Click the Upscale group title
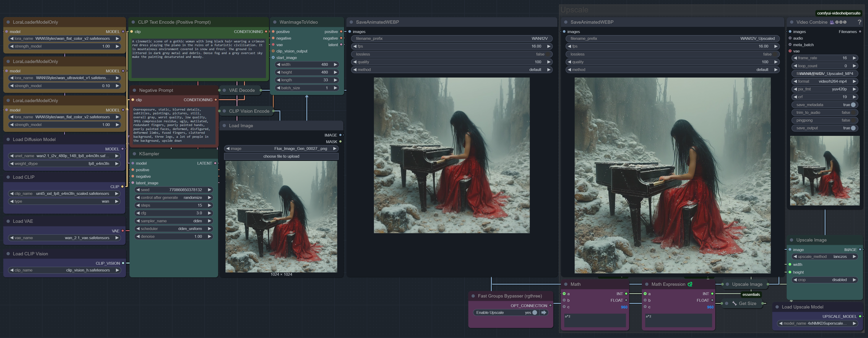The image size is (868, 338). (x=574, y=10)
